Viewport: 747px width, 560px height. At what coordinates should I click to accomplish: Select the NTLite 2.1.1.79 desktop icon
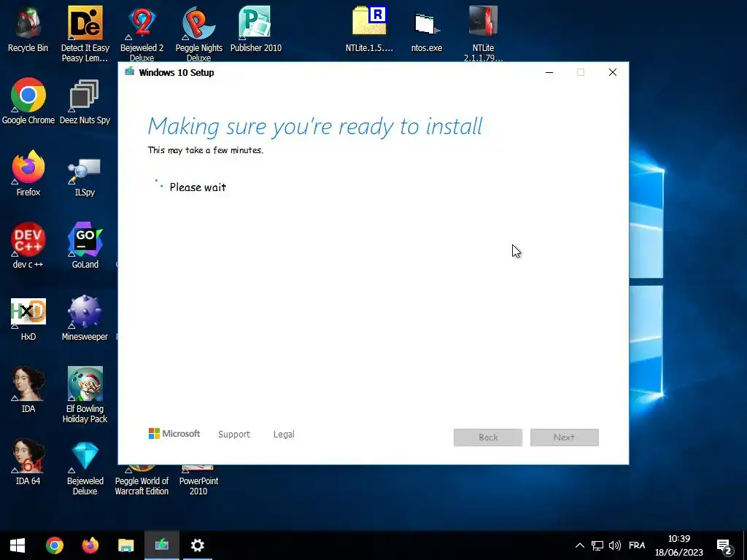click(483, 34)
